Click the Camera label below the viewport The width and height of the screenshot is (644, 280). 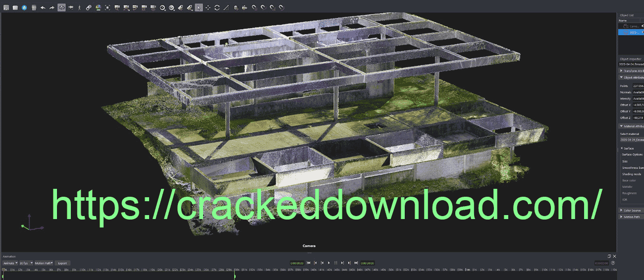[x=309, y=246]
